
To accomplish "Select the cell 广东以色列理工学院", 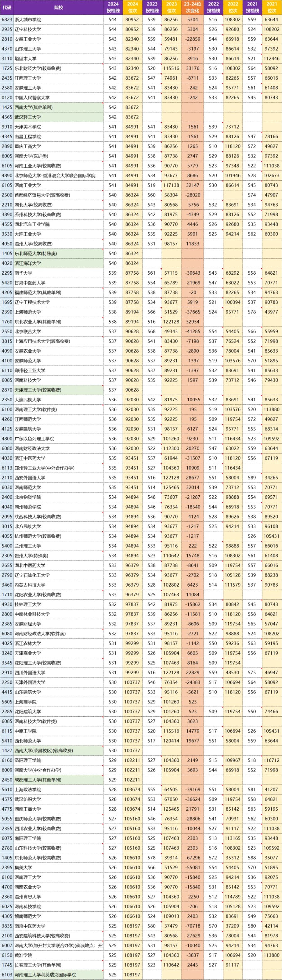I will (x=59, y=439).
